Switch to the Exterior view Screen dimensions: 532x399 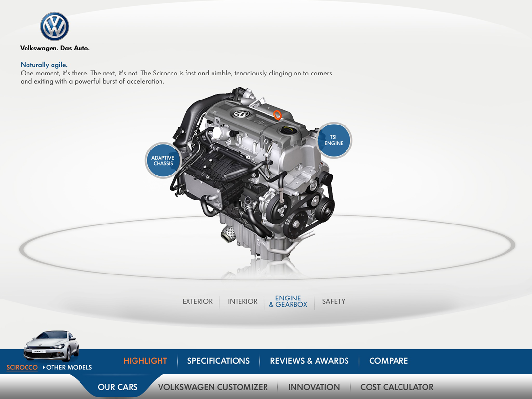coord(197,301)
